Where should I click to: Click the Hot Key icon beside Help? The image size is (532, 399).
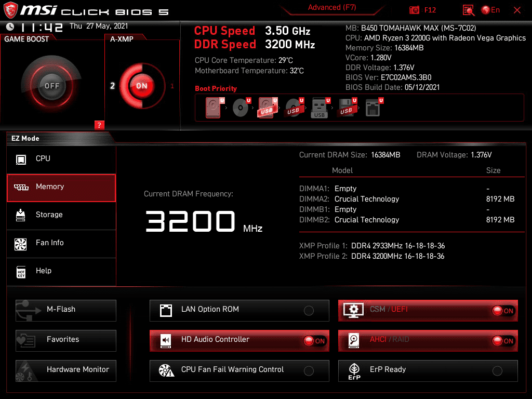(x=21, y=272)
